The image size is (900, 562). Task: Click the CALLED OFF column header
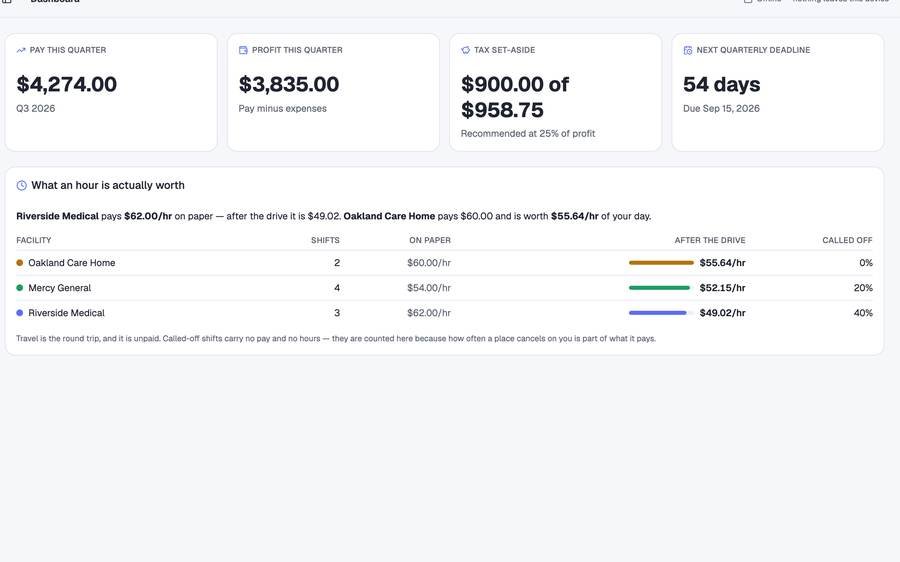point(847,241)
